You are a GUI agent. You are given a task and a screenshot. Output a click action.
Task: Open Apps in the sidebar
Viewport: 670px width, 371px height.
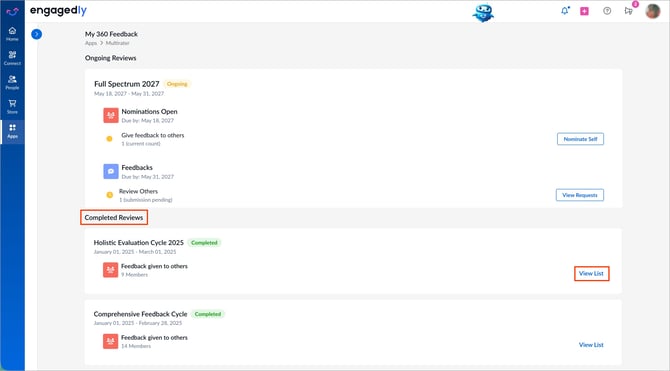12,131
